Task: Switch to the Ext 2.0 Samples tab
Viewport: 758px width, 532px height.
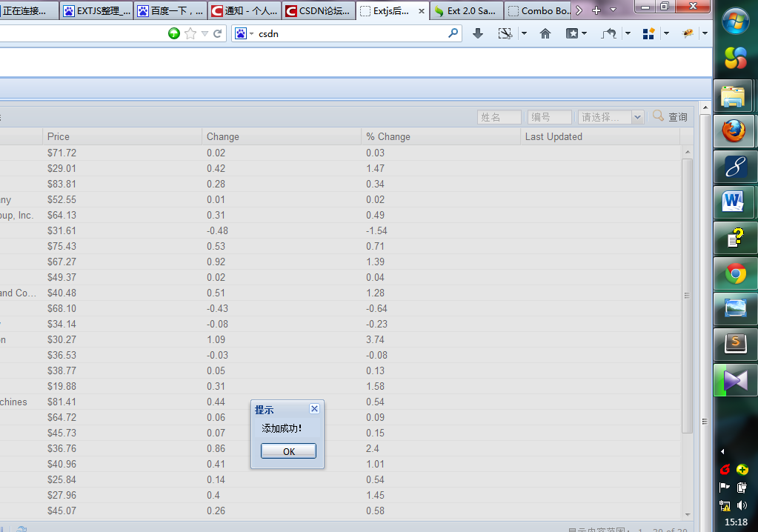Action: [466, 10]
